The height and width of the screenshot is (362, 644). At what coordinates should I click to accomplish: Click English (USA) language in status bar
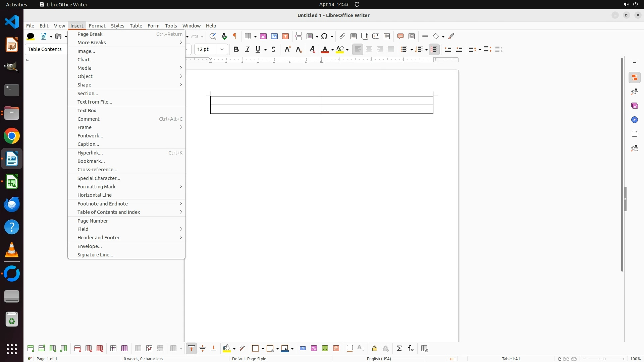click(x=379, y=359)
